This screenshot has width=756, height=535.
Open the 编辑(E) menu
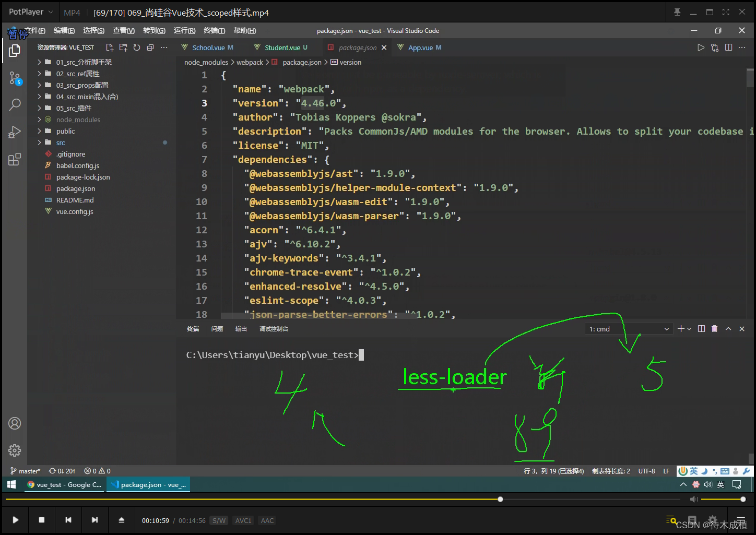click(x=64, y=31)
